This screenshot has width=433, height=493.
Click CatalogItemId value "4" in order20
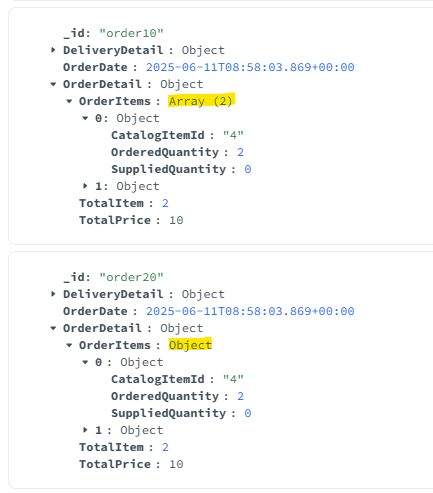point(233,379)
